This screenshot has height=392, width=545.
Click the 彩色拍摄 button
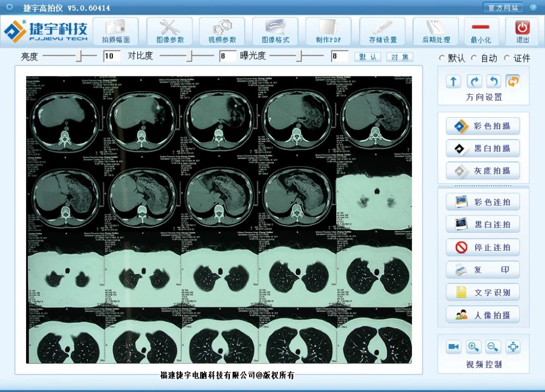[x=483, y=126]
